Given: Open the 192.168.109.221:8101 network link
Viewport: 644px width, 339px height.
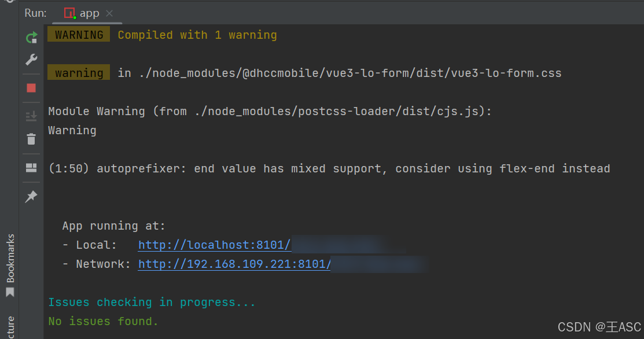Looking at the screenshot, I should coord(234,264).
